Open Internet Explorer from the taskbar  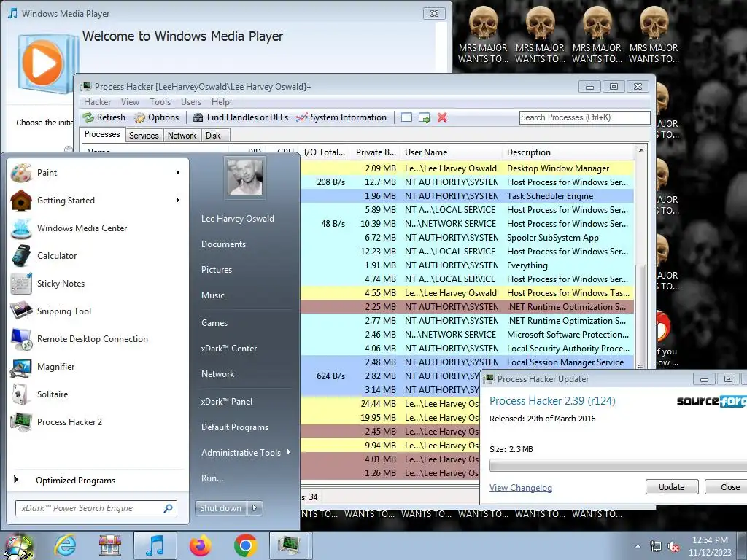(x=65, y=545)
